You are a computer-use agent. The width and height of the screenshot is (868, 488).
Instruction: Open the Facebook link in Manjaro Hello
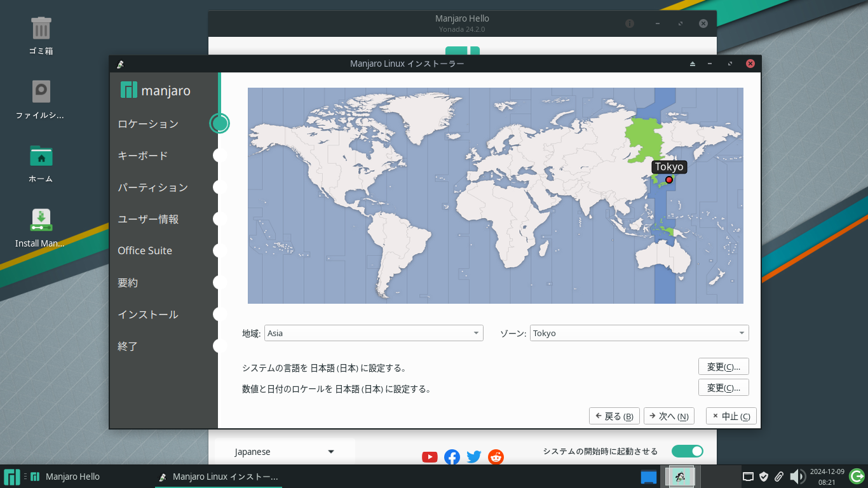[x=452, y=457]
